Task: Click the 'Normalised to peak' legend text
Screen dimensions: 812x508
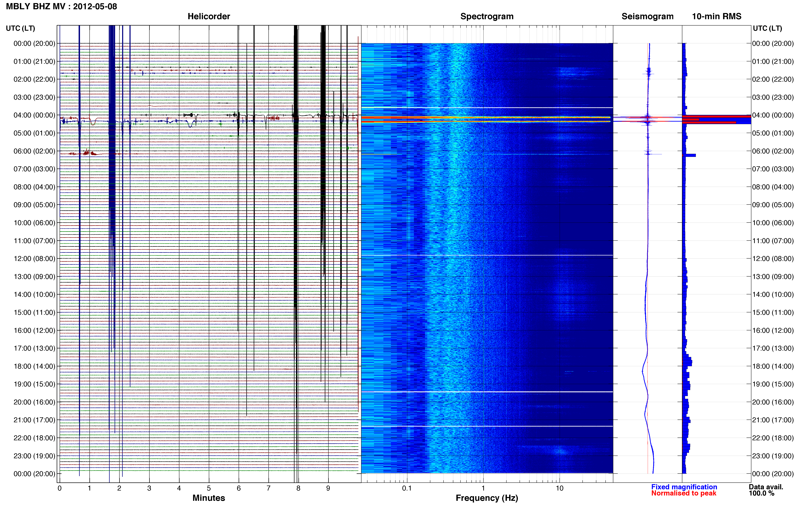Action: pyautogui.click(x=684, y=493)
